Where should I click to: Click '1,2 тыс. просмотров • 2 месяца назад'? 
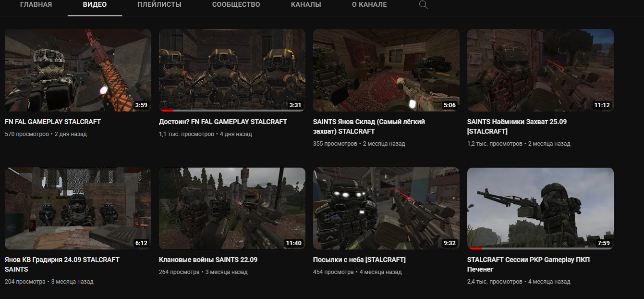tap(519, 144)
